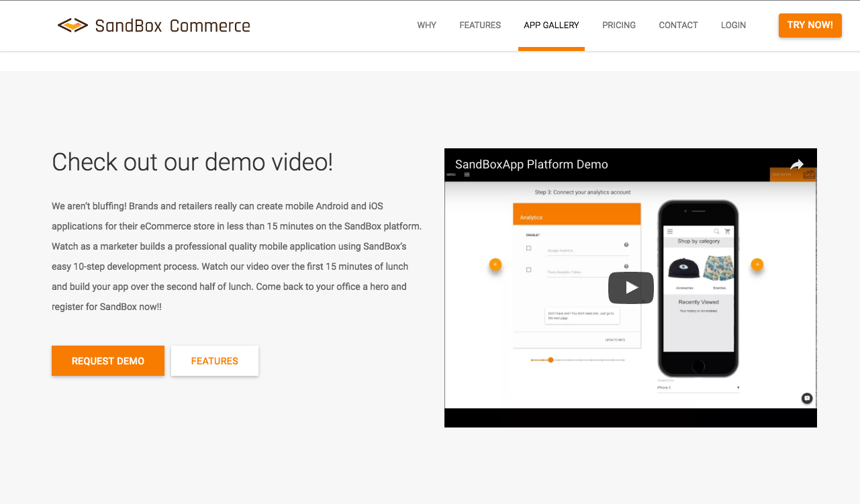Click the phone mockup hamburger menu icon

(669, 232)
